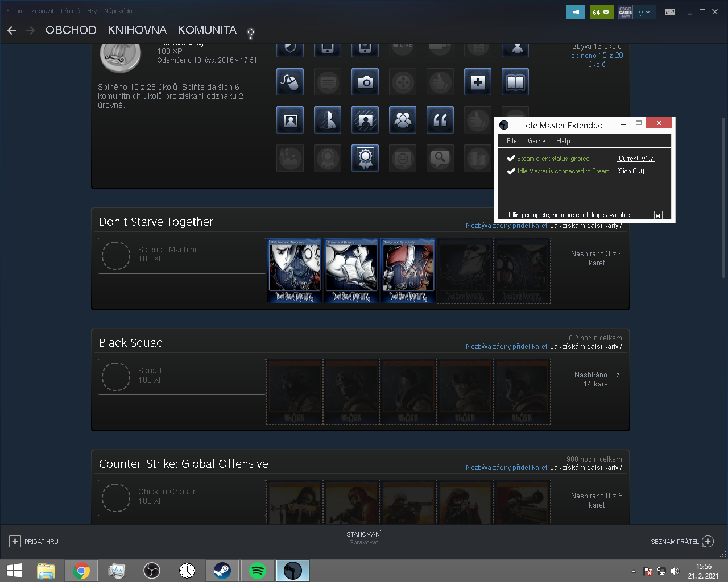Click the Current v1.7 version link
This screenshot has width=728, height=582.
[x=636, y=159]
